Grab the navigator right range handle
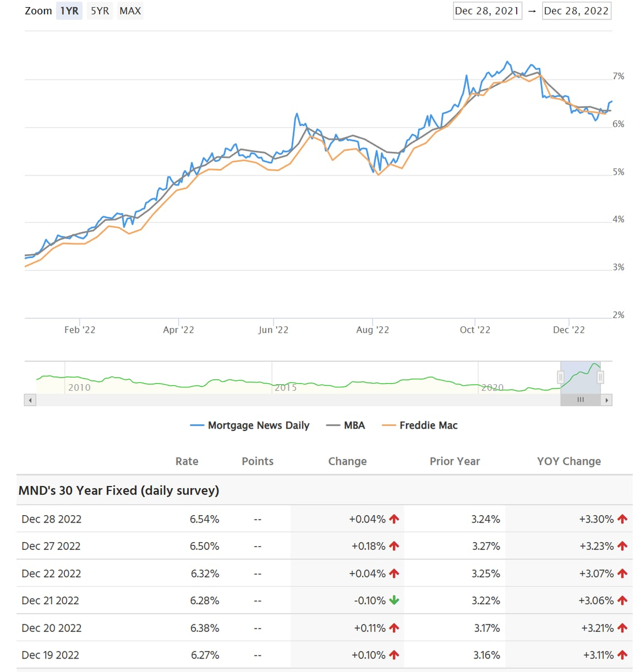Image resolution: width=641 pixels, height=672 pixels. pos(600,377)
